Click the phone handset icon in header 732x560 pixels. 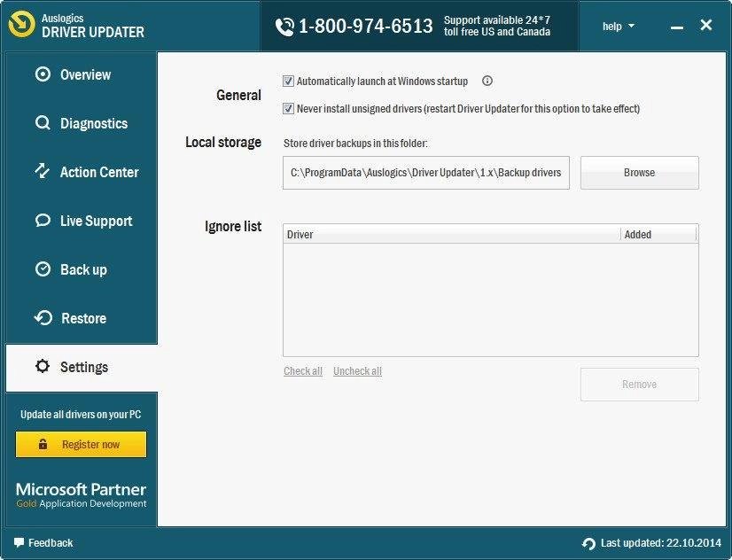coord(284,27)
